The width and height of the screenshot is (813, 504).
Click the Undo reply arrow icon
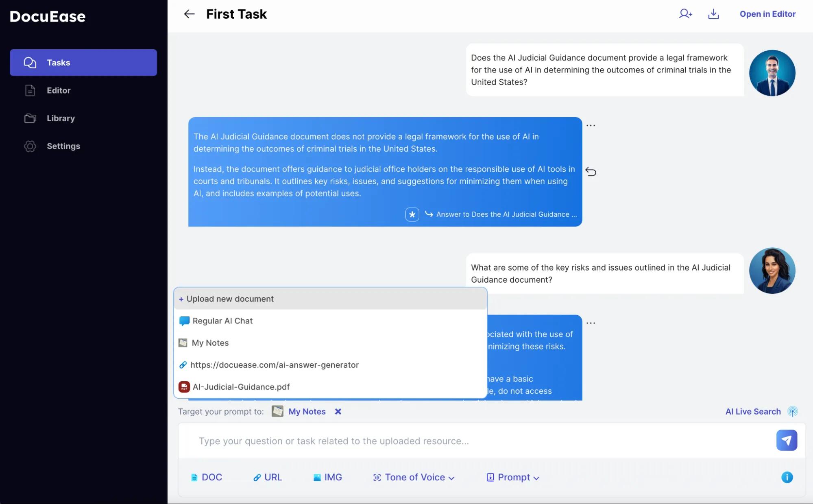coord(590,172)
